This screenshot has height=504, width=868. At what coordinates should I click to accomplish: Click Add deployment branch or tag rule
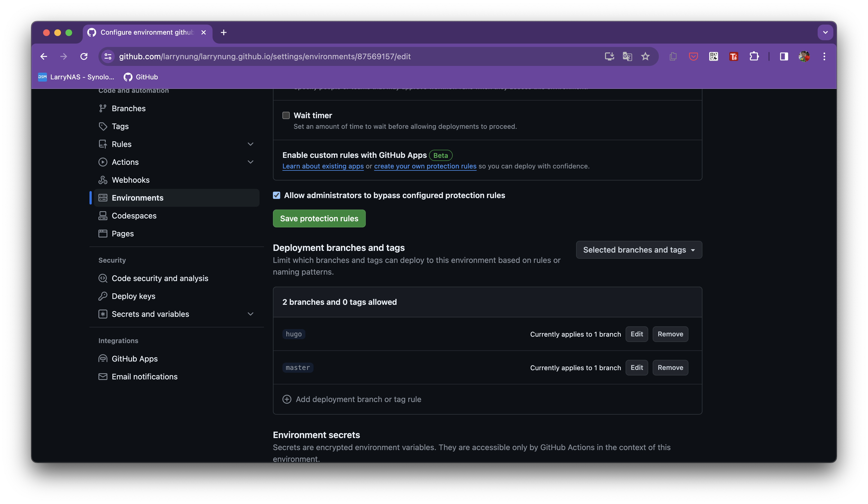click(352, 399)
